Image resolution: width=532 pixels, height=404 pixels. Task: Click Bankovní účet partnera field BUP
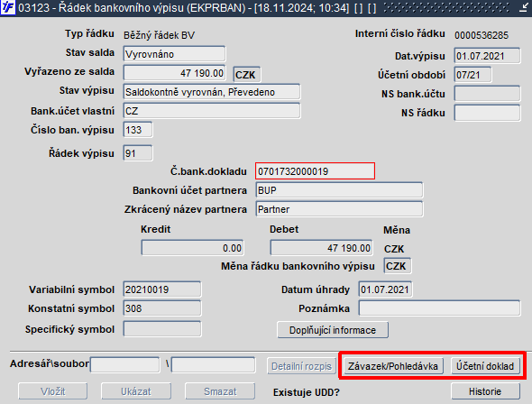pyautogui.click(x=339, y=190)
